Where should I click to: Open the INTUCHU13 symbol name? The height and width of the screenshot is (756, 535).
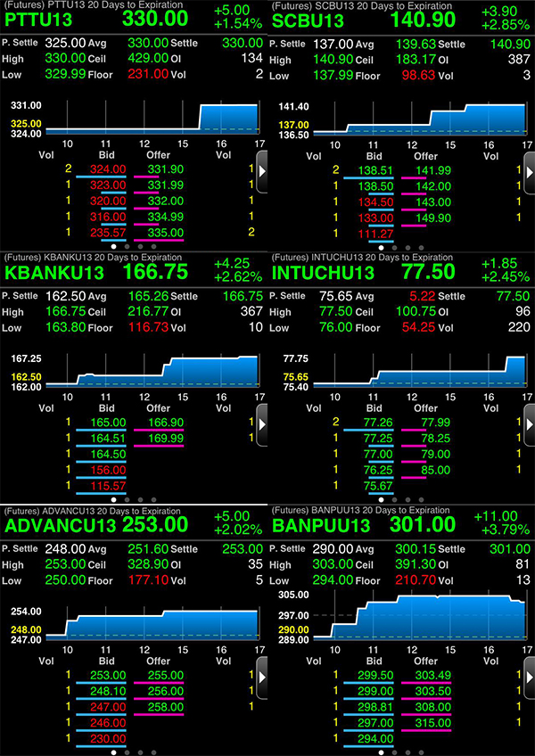[323, 273]
